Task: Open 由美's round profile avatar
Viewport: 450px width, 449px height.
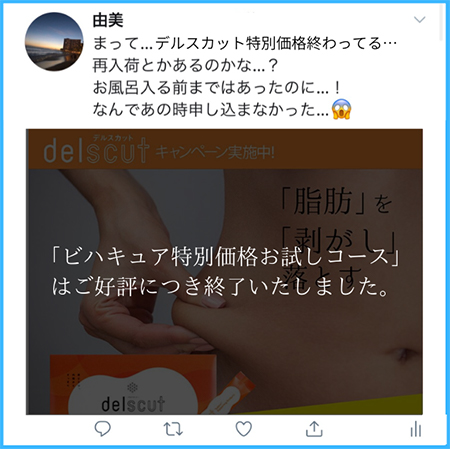Action: tap(54, 42)
